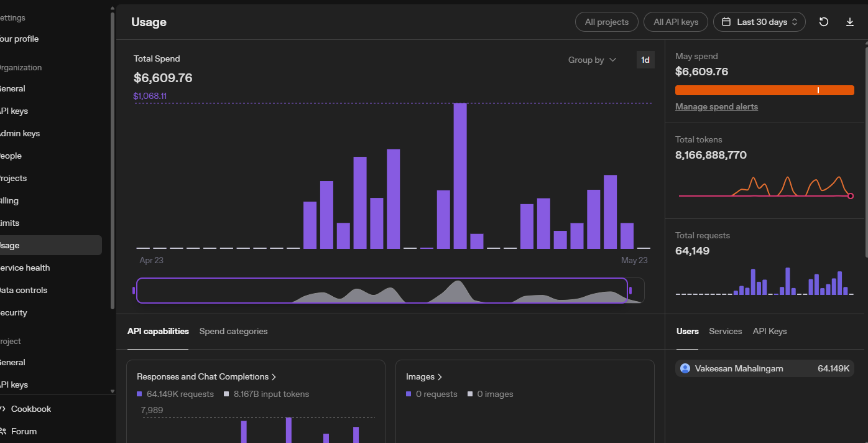This screenshot has width=868, height=443.
Task: Switch to the API capabilities tab
Action: (x=158, y=331)
